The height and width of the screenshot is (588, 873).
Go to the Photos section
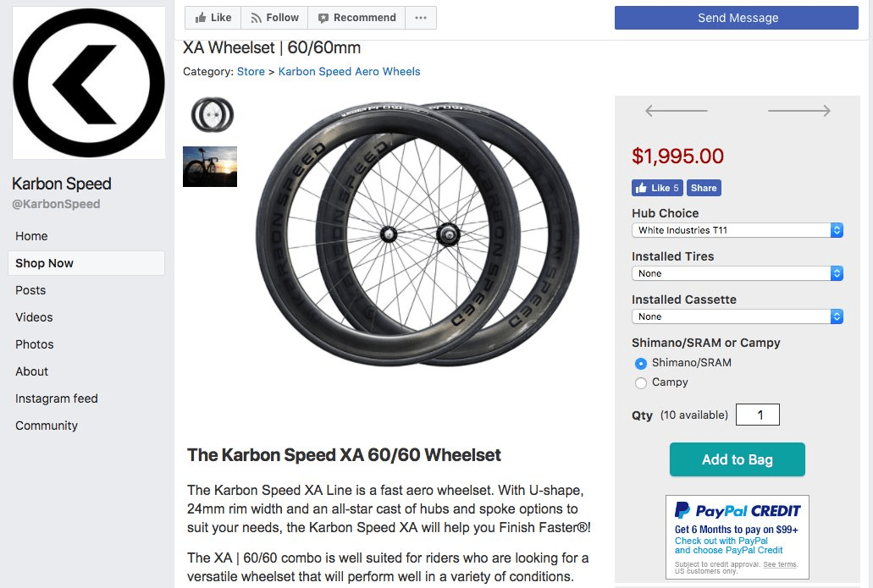coord(34,344)
